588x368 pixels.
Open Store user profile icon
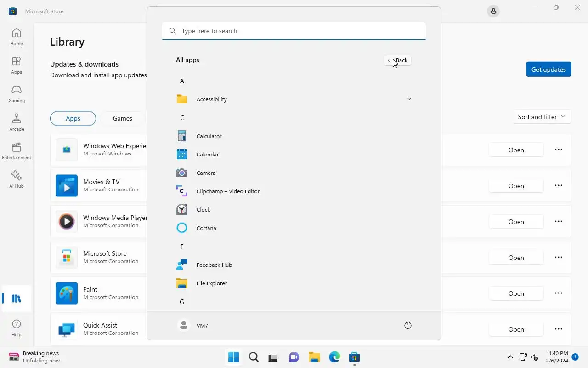click(x=493, y=11)
